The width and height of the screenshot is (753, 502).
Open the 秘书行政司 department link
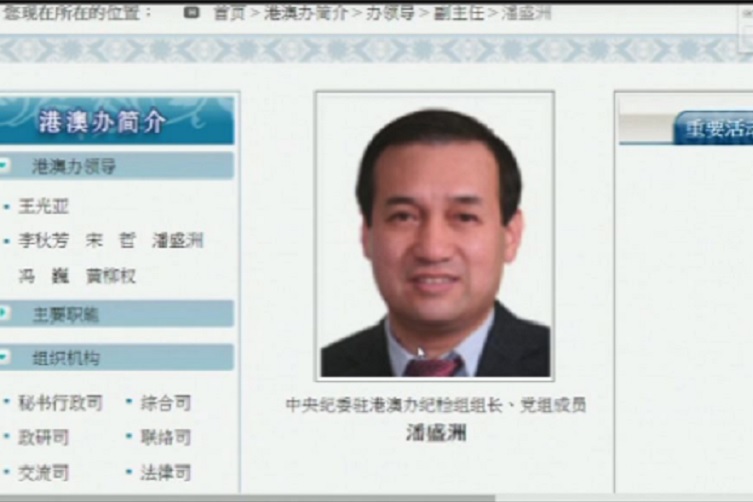(60, 403)
